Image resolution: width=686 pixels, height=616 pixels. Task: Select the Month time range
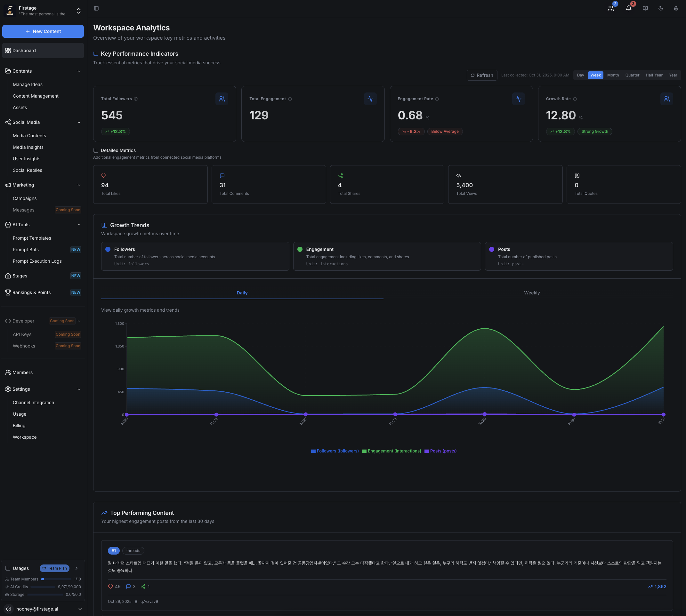tap(613, 75)
